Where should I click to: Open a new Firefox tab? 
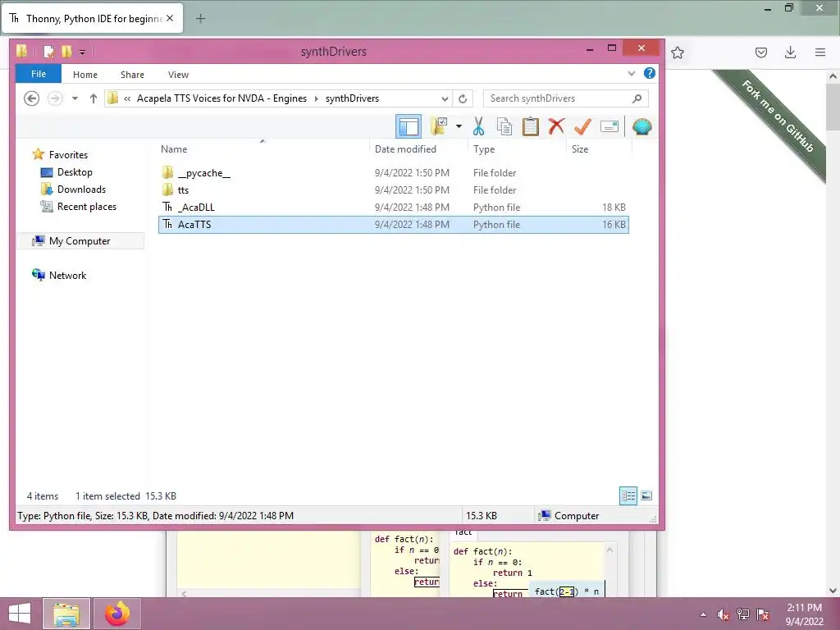[x=200, y=19]
